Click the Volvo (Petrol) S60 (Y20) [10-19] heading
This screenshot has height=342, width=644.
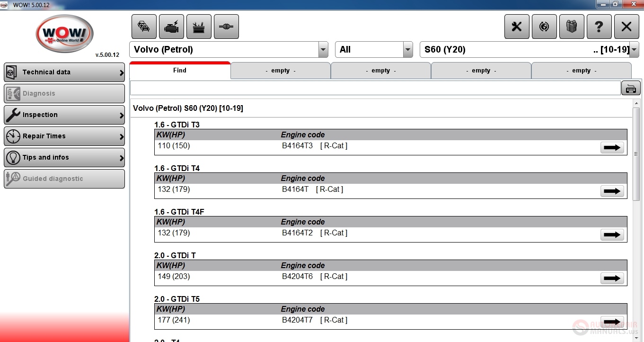pyautogui.click(x=188, y=108)
